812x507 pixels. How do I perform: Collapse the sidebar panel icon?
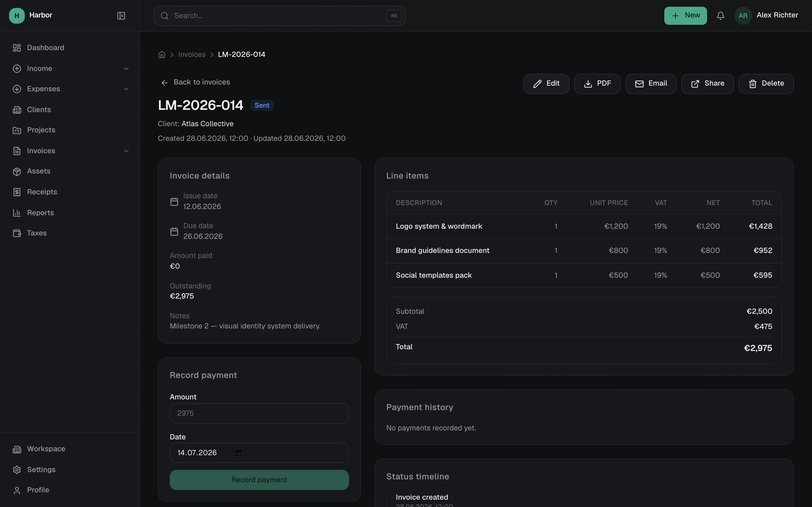coord(121,16)
